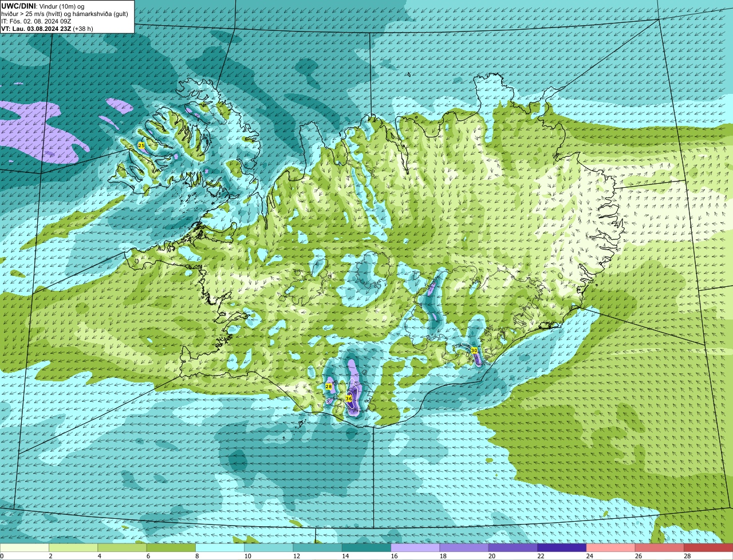This screenshot has height=560, width=733.
Task: Pick the 10–12 m/s turquoise swatch
Action: click(x=269, y=547)
